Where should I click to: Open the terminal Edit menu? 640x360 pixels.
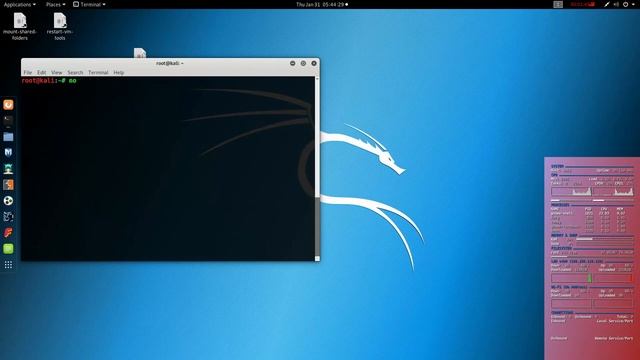click(x=42, y=72)
